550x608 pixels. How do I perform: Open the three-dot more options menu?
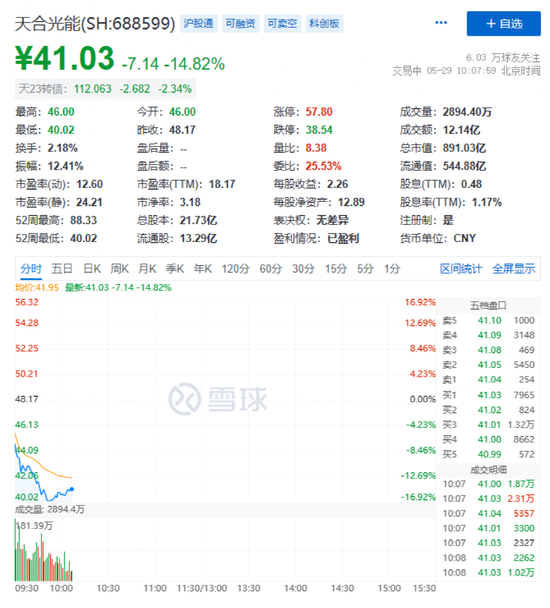(x=441, y=23)
